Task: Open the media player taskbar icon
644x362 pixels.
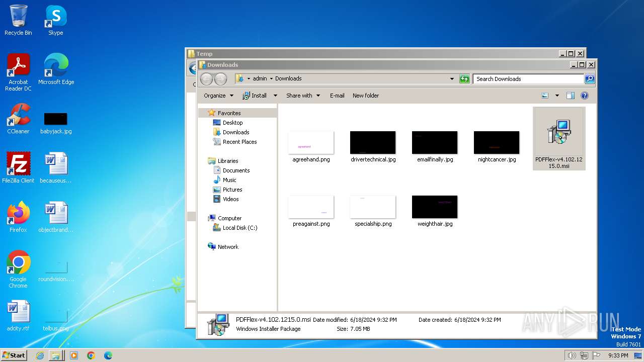Action: pos(74,355)
